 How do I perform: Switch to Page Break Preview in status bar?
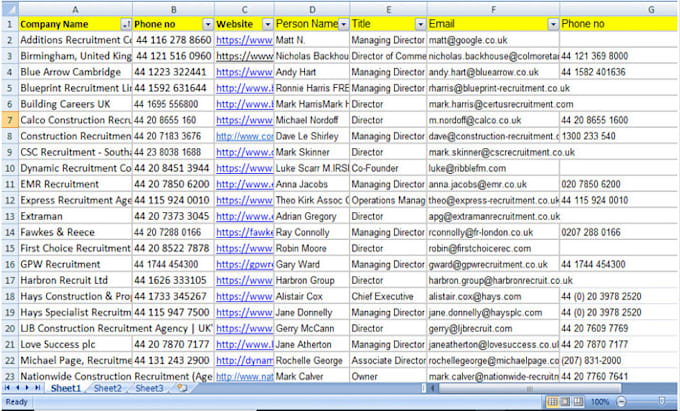[579, 402]
